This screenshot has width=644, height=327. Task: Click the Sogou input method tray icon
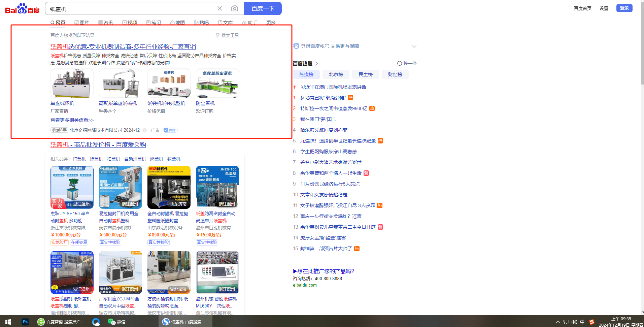tap(591, 322)
